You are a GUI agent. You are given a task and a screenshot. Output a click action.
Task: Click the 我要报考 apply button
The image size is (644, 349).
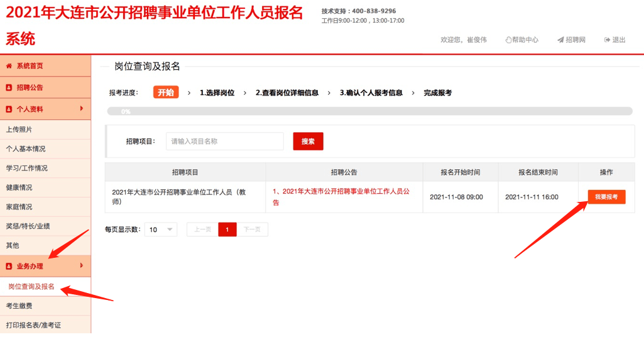pos(606,197)
